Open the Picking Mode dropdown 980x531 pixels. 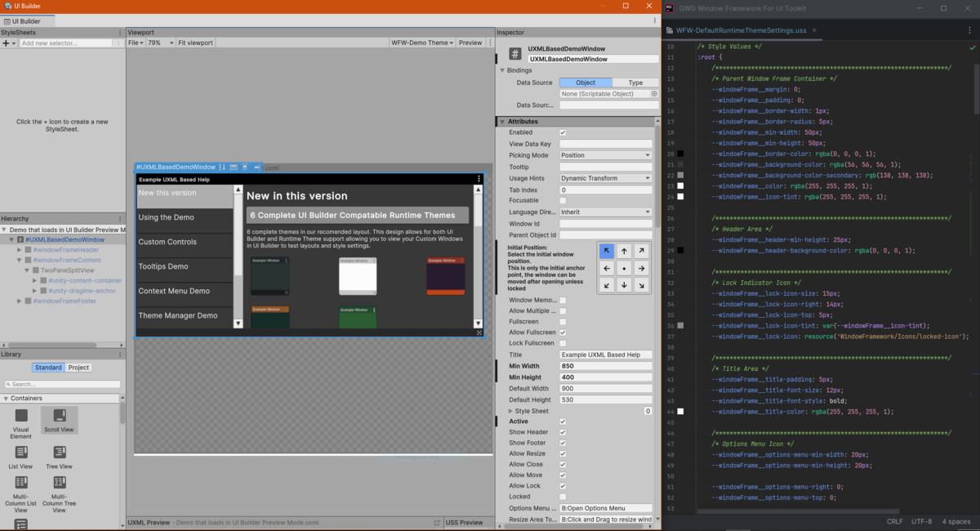pyautogui.click(x=605, y=155)
